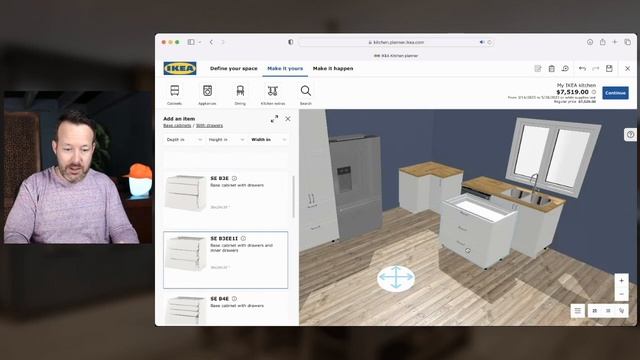The image size is (640, 360).
Task: Switch to 2D view
Action: pyautogui.click(x=595, y=311)
